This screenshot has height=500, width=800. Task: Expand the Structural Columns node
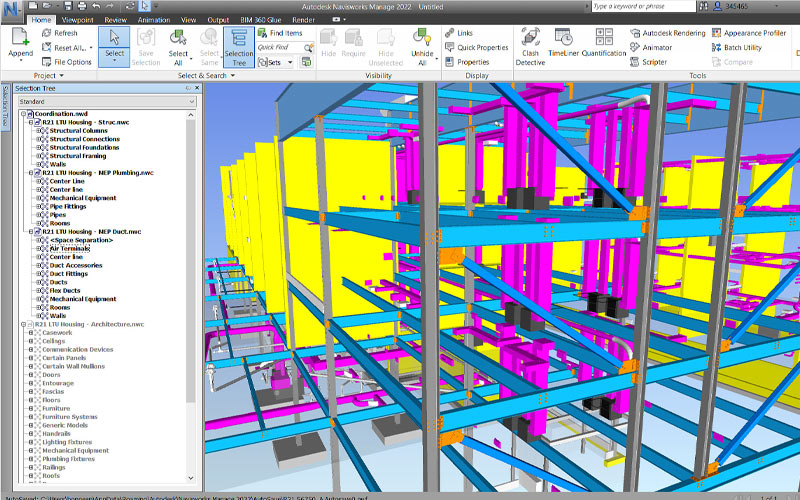(38, 131)
